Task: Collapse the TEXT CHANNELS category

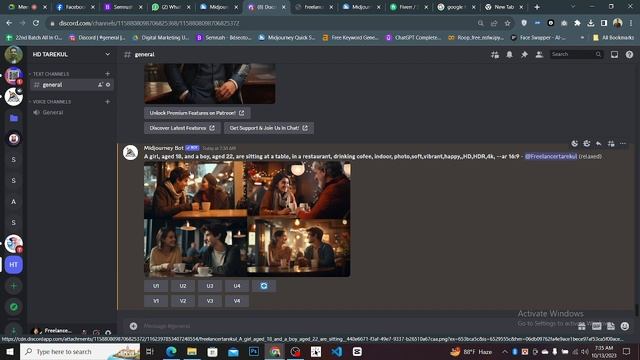Action: tap(50, 74)
